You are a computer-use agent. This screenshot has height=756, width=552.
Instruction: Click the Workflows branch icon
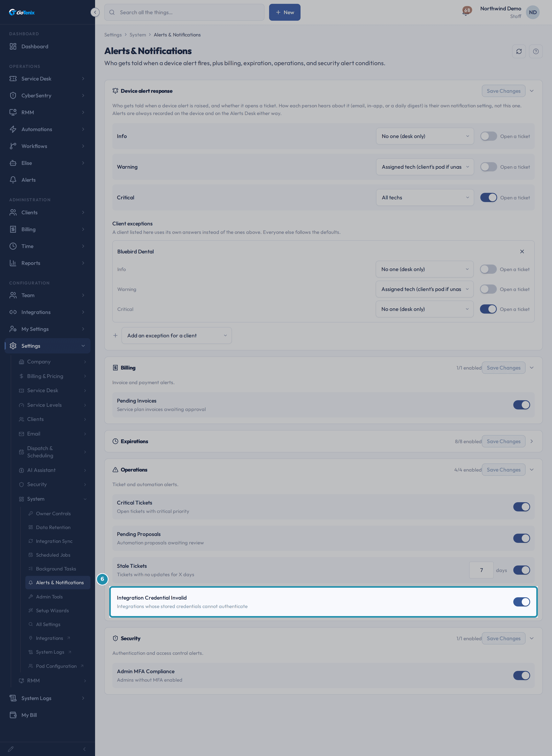(x=13, y=146)
